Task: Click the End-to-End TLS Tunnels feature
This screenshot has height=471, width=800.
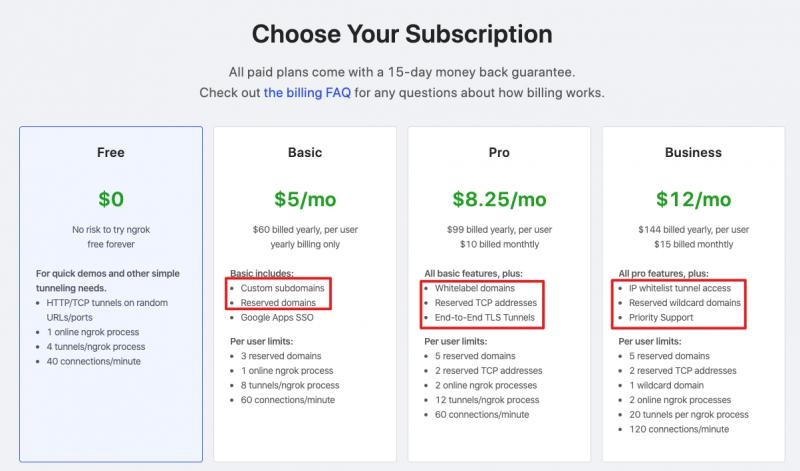Action: (x=485, y=318)
